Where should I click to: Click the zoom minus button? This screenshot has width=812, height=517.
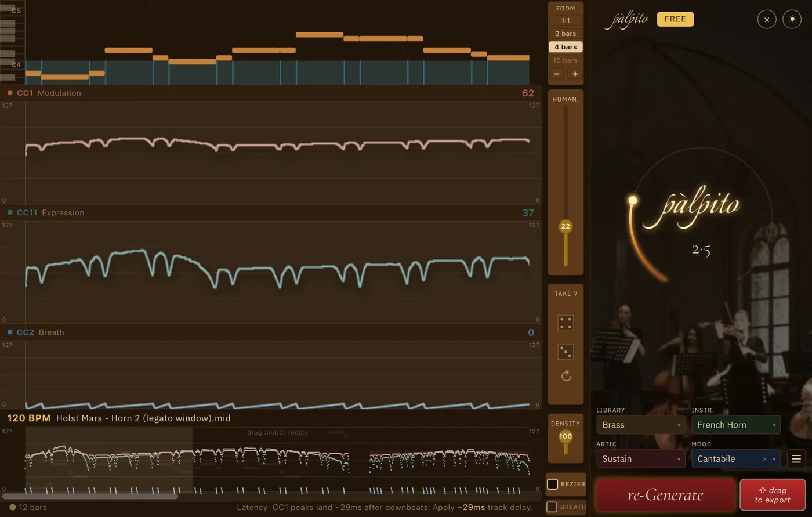pyautogui.click(x=557, y=74)
